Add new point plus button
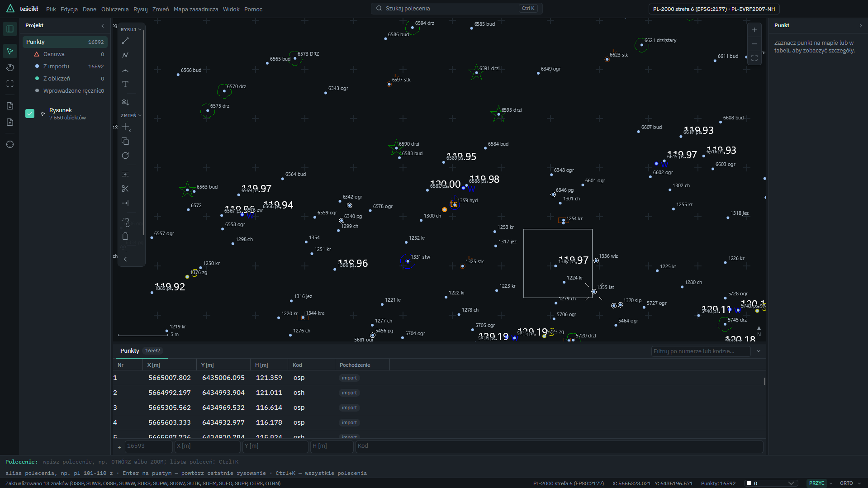Viewport: 868px width, 488px height. pos(119,447)
